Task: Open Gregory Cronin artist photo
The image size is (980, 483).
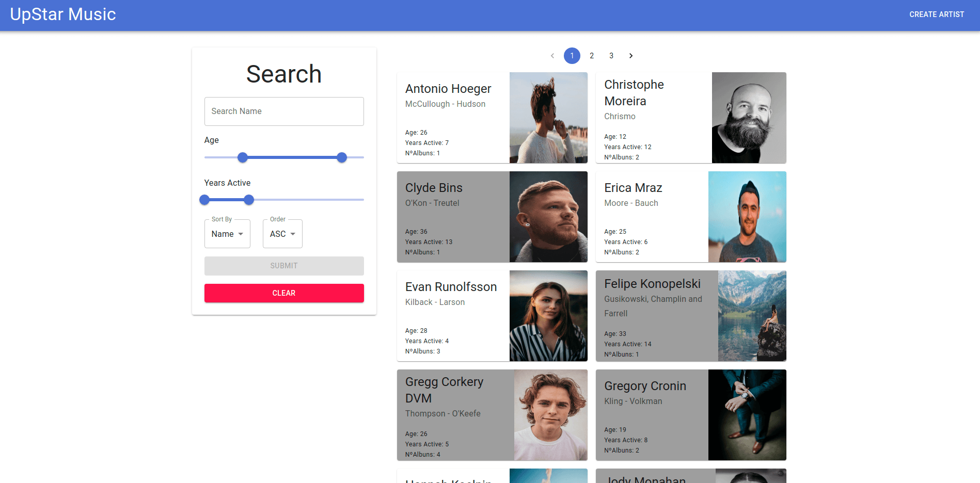Action: pyautogui.click(x=747, y=415)
